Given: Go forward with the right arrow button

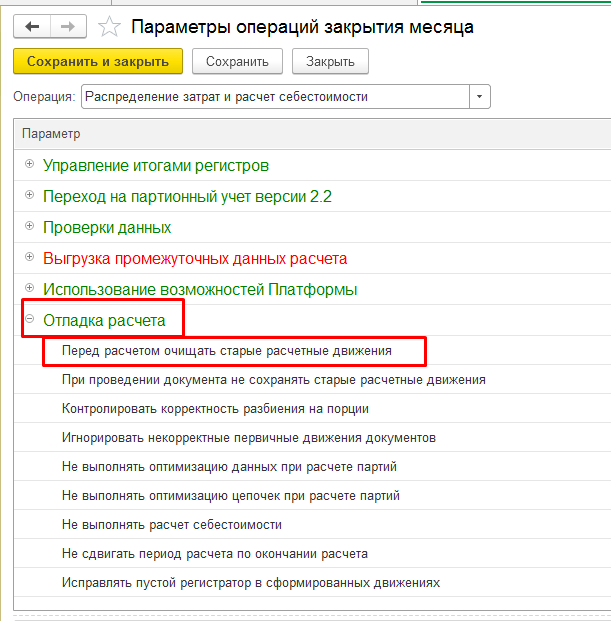Looking at the screenshot, I should tap(68, 27).
